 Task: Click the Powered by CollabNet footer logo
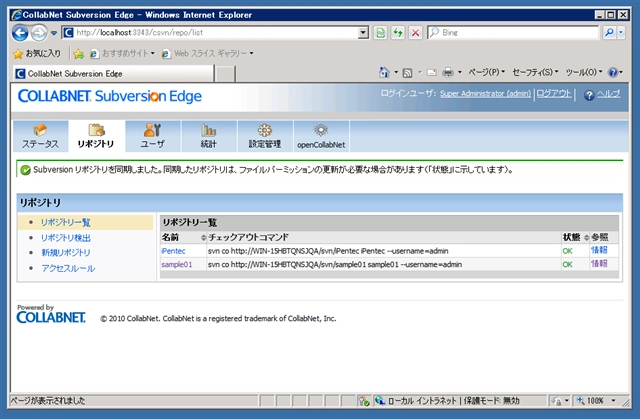[x=51, y=314]
